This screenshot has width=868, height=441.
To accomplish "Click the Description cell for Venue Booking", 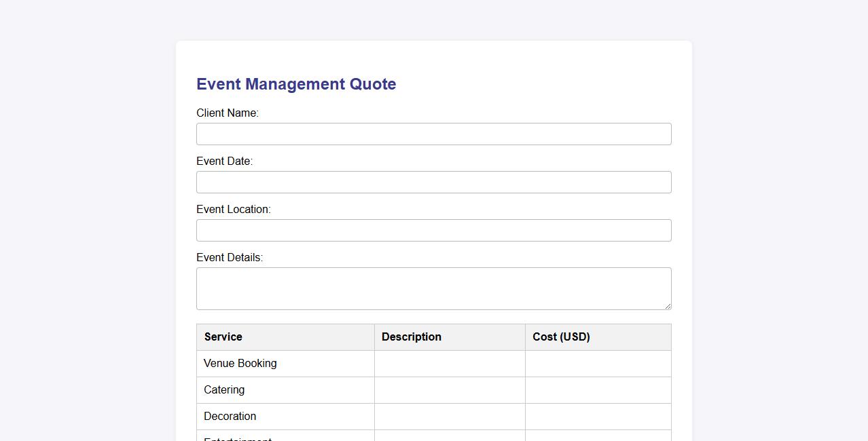I will [449, 364].
